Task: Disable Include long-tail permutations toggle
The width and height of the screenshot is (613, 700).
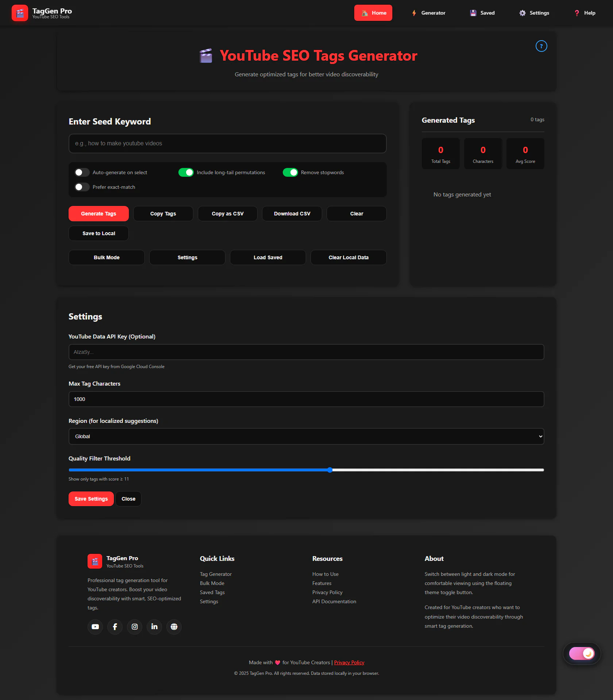Action: [x=186, y=172]
